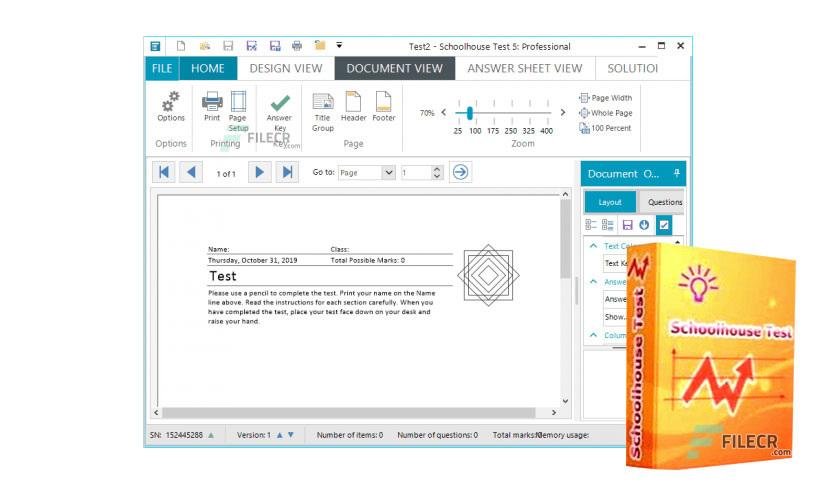Screen dimensions: 836x484
Task: Click the Whole Page zoom button
Action: point(606,113)
